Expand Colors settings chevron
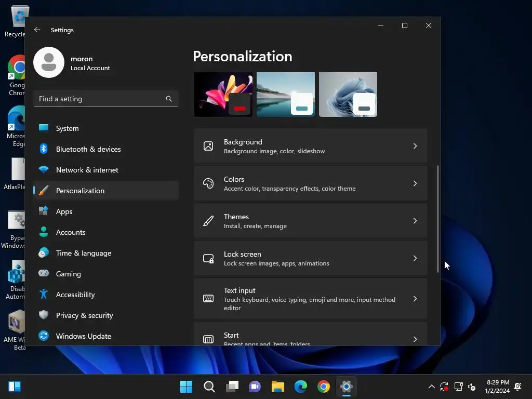Screen dimensions: 532x399 (415, 183)
